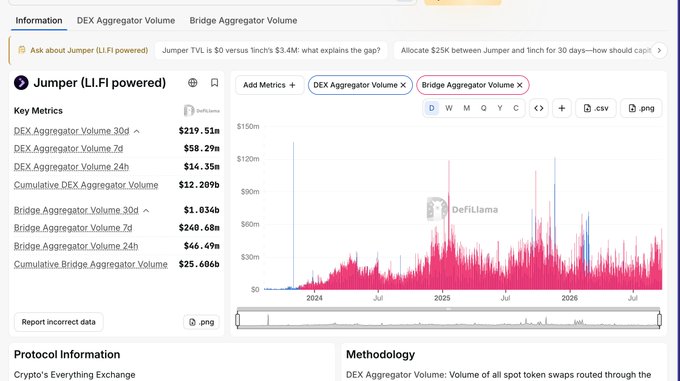
Task: Select yearly Y interval
Action: click(x=500, y=108)
